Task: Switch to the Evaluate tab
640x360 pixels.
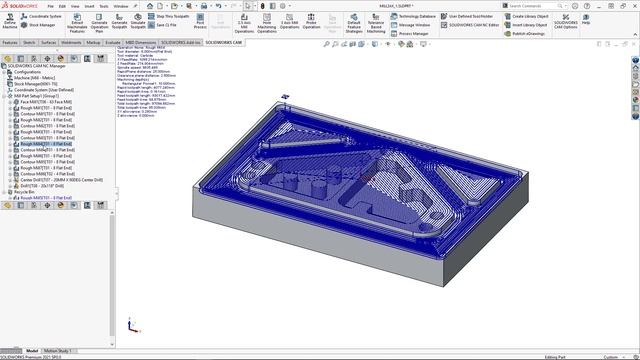Action: tap(113, 42)
